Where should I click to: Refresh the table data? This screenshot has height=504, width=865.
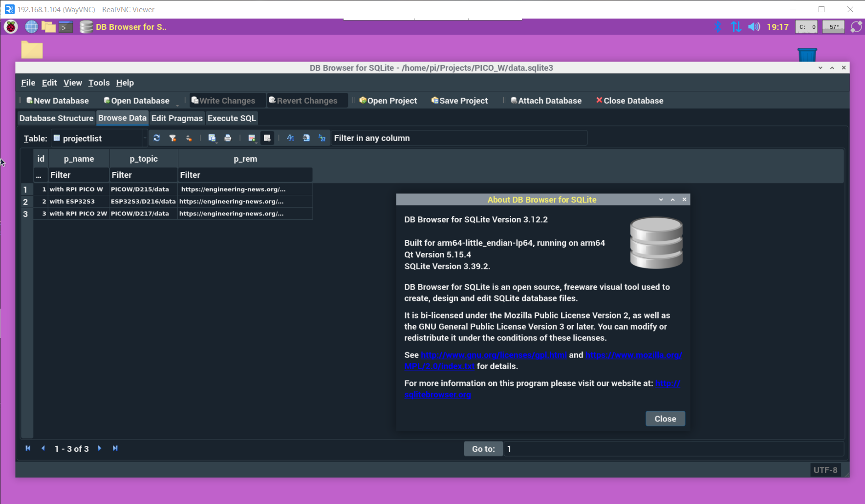[156, 138]
